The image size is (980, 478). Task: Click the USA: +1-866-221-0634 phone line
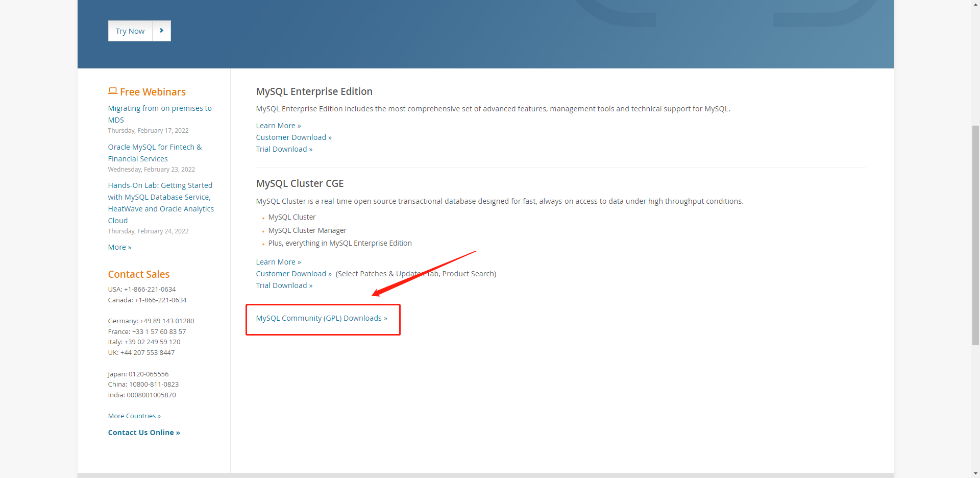142,289
